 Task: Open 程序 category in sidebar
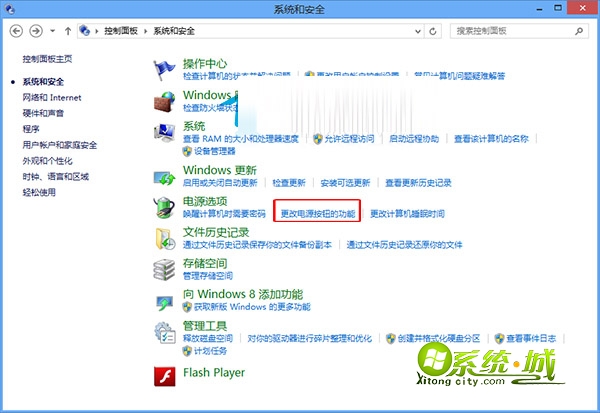pos(31,129)
